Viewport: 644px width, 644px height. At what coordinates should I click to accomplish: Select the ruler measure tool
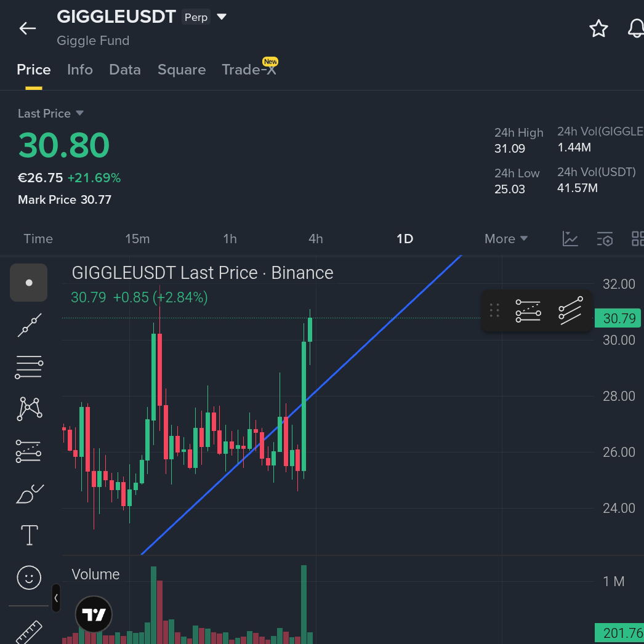pyautogui.click(x=29, y=632)
